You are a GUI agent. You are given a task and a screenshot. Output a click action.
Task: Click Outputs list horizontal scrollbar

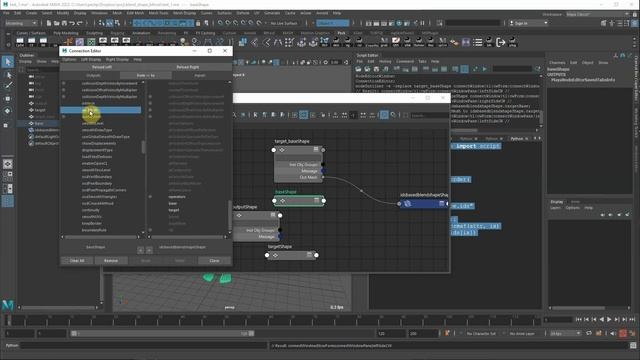102,237
